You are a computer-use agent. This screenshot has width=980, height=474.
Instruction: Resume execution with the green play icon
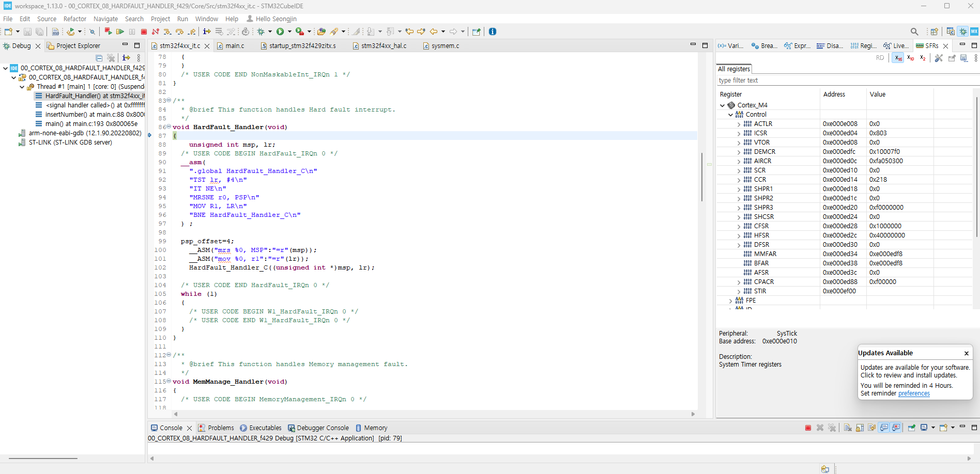click(x=120, y=31)
